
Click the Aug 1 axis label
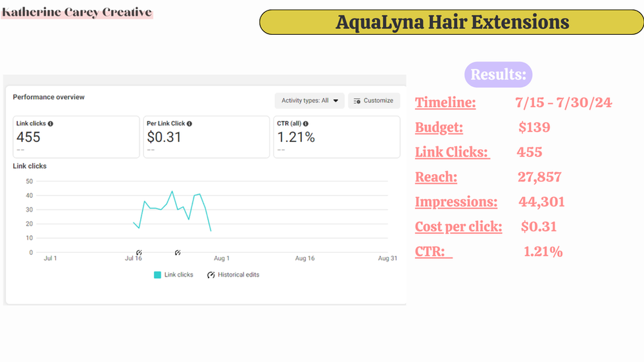[x=222, y=258]
